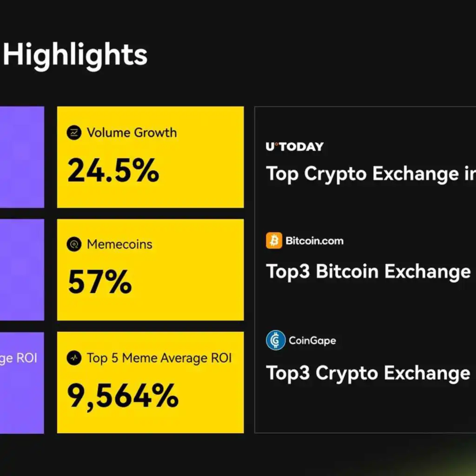This screenshot has width=476, height=476.
Task: Select the yellow Memecoins card
Action: [150, 270]
